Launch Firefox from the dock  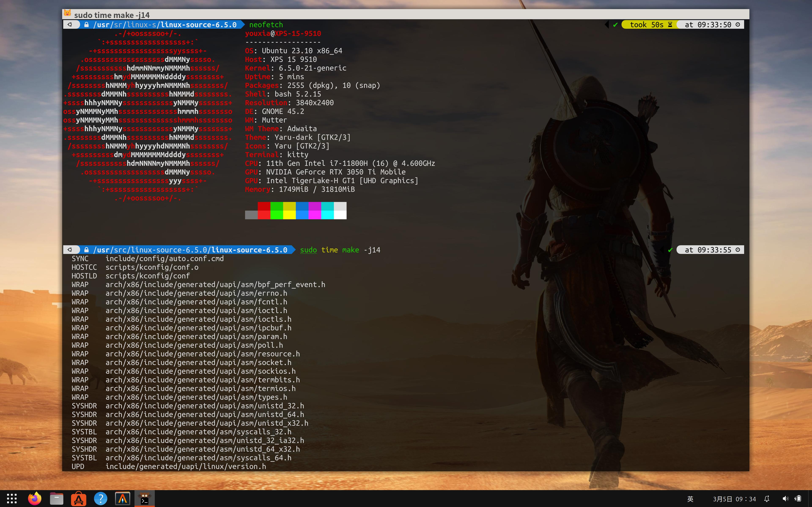(x=34, y=499)
